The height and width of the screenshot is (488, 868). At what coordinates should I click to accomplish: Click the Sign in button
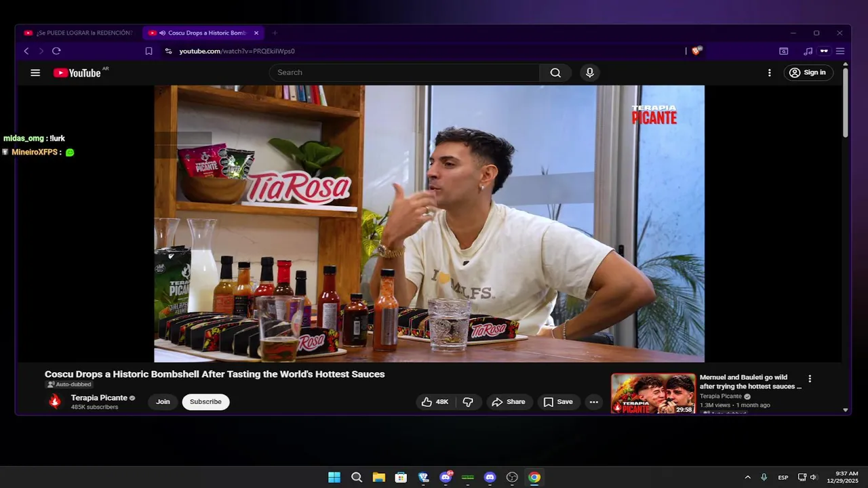(x=808, y=73)
